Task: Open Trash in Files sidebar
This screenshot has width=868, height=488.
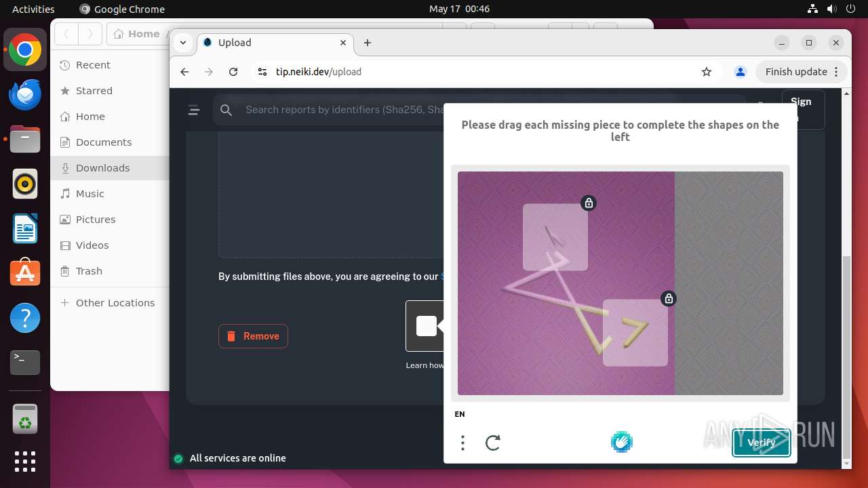Action: [x=110, y=271]
